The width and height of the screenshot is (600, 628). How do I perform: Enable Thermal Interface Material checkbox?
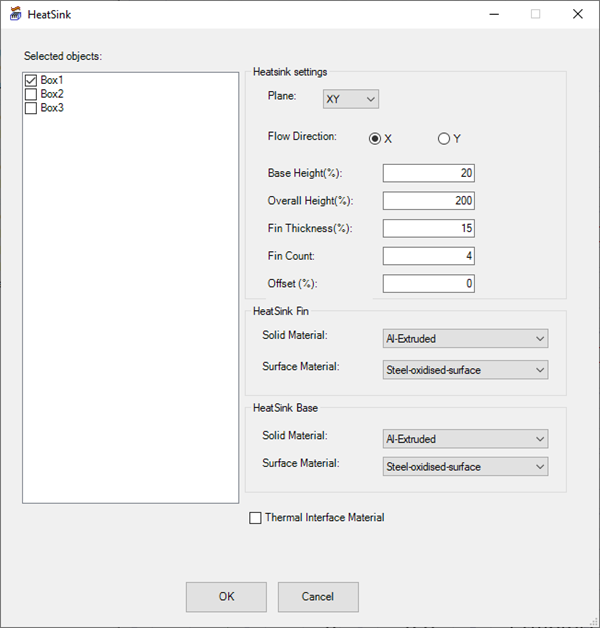pos(255,518)
